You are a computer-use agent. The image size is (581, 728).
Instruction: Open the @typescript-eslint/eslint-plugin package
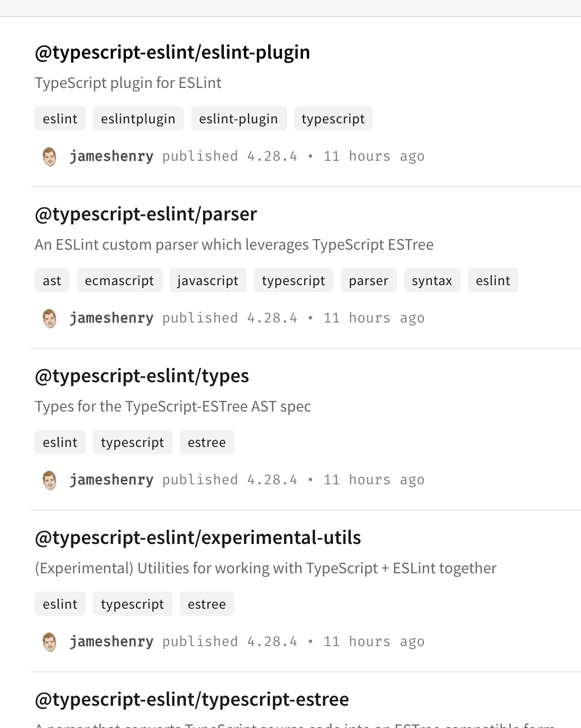click(172, 53)
